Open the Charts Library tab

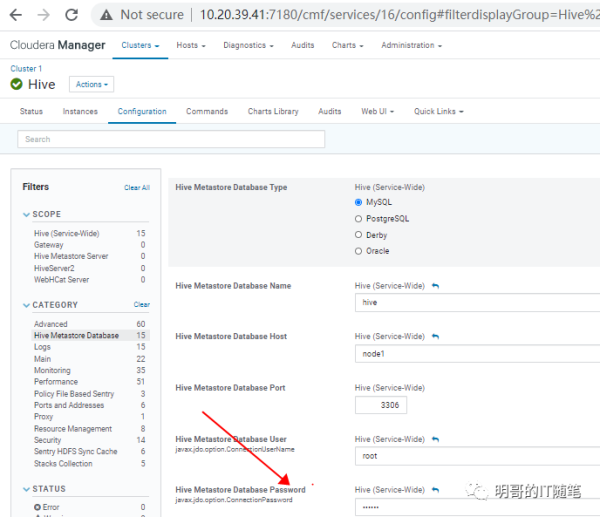click(x=273, y=111)
